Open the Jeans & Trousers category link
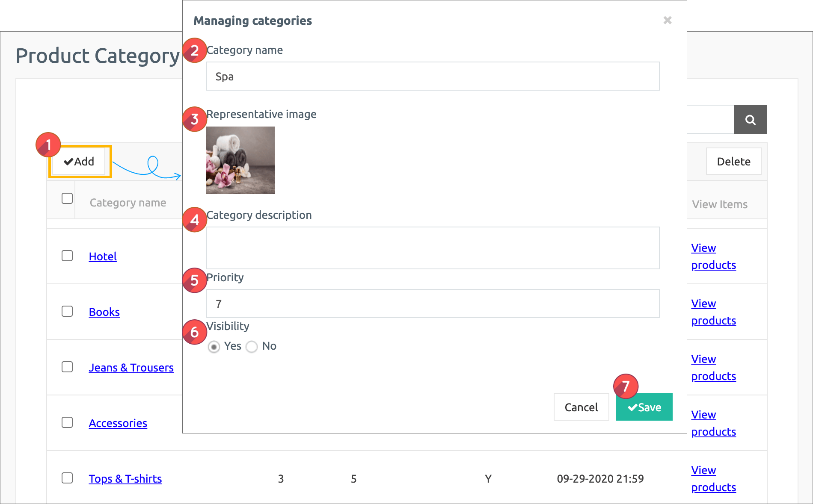The width and height of the screenshot is (813, 504). [x=131, y=368]
